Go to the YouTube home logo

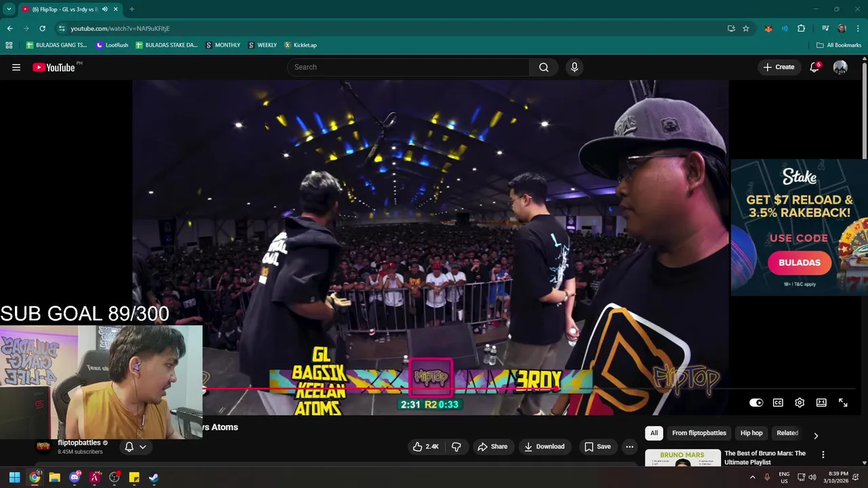coord(54,67)
